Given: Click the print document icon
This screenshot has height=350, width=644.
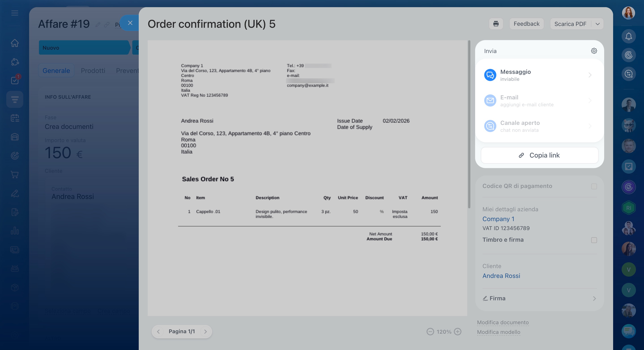Looking at the screenshot, I should pos(496,24).
